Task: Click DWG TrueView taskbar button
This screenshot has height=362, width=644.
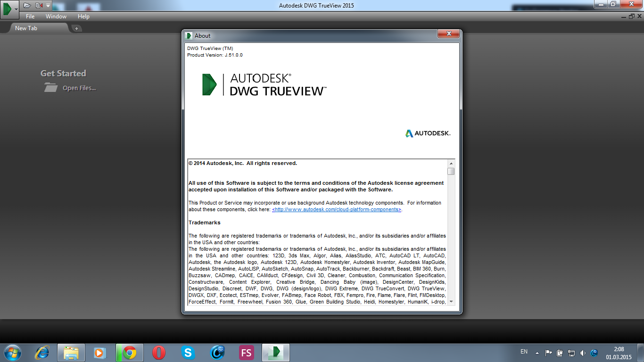Action: [276, 353]
